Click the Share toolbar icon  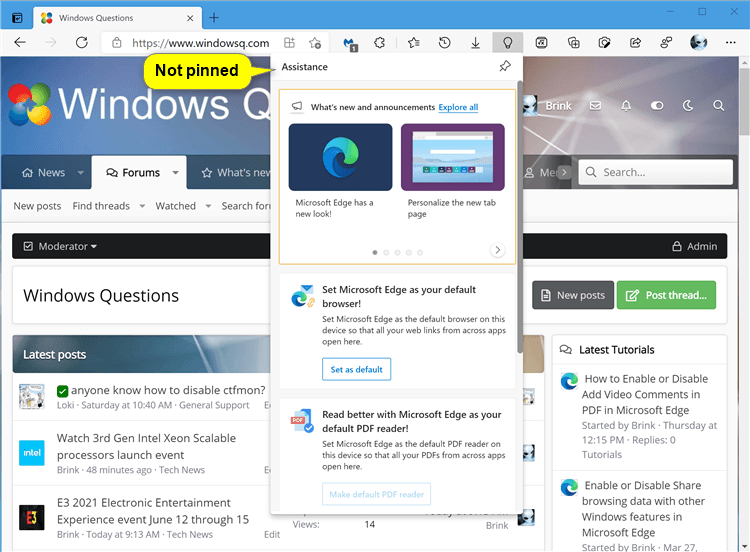pyautogui.click(x=635, y=43)
